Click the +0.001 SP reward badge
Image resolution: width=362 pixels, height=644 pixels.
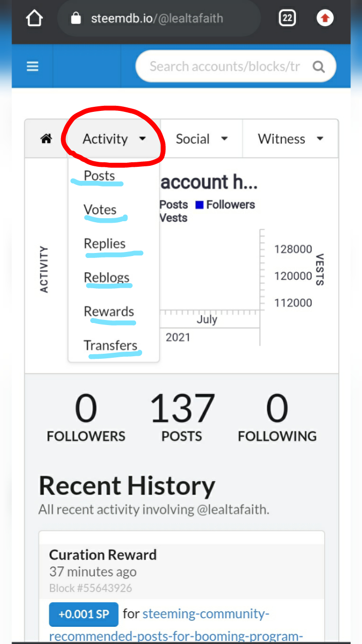tap(84, 614)
